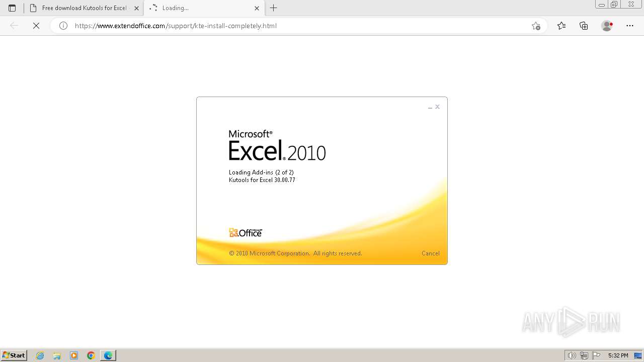Minimize the Excel splash screen
The height and width of the screenshot is (362, 644).
[x=430, y=107]
